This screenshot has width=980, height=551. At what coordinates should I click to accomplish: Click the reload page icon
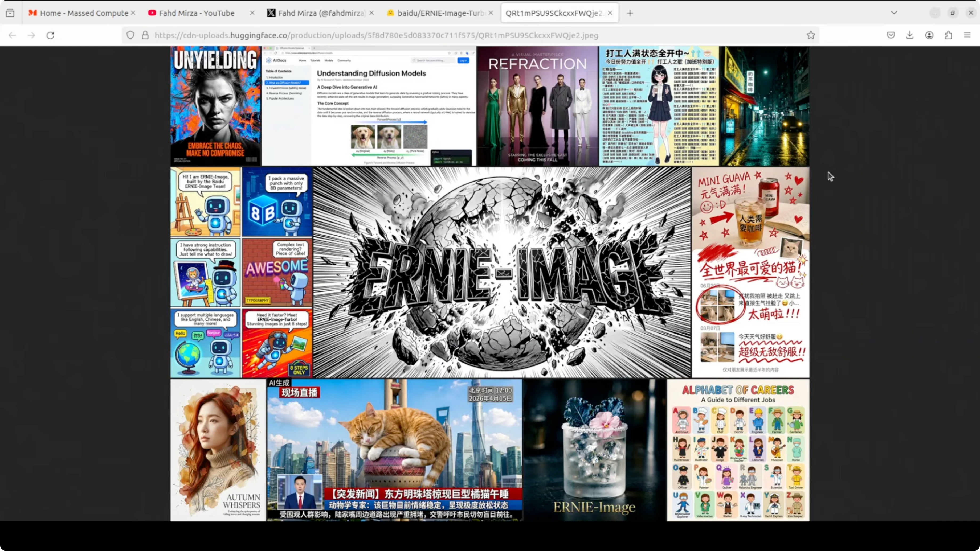(50, 35)
